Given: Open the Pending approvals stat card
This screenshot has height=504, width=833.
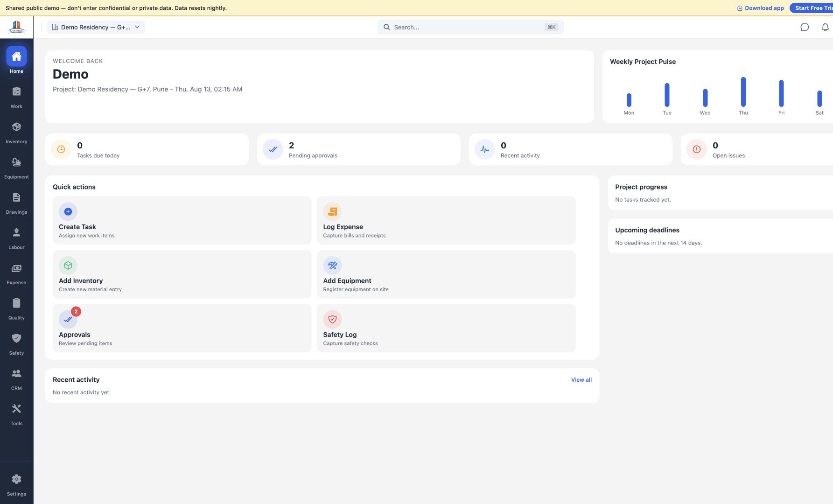Looking at the screenshot, I should pos(359,149).
